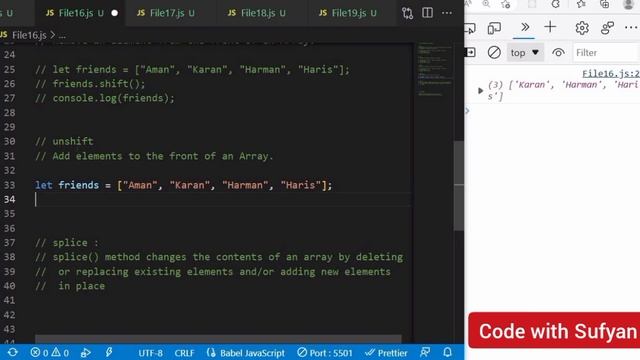640x360 pixels.
Task: Open browser favorites star list icon
Action: click(581, 4)
